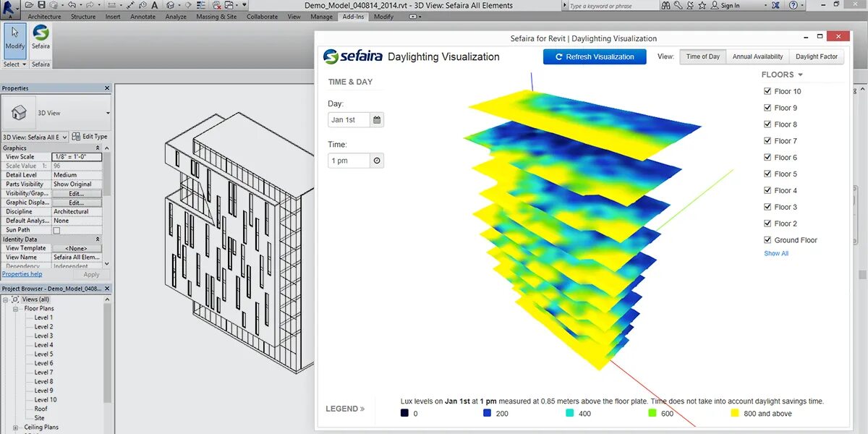Click the Subscription Center key icon
This screenshot has height=434, width=868.
click(x=678, y=5)
